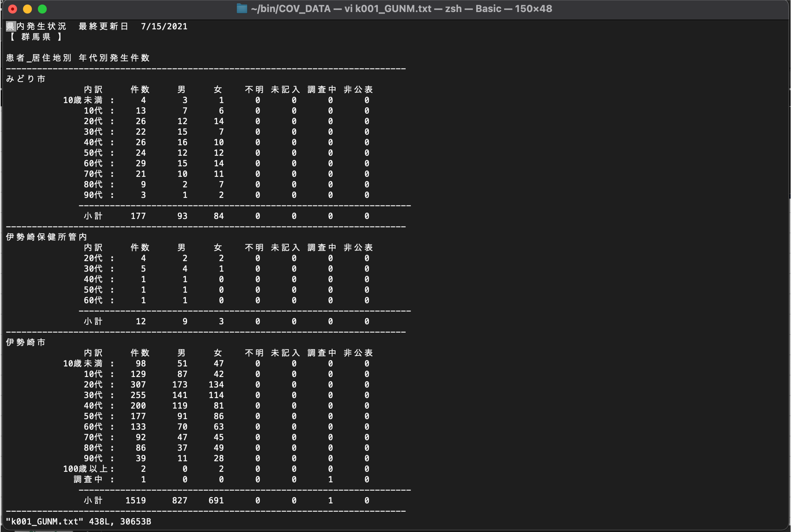This screenshot has width=791, height=532.
Task: Click '内訳' header in 伊勢崎市 table
Action: 93,353
